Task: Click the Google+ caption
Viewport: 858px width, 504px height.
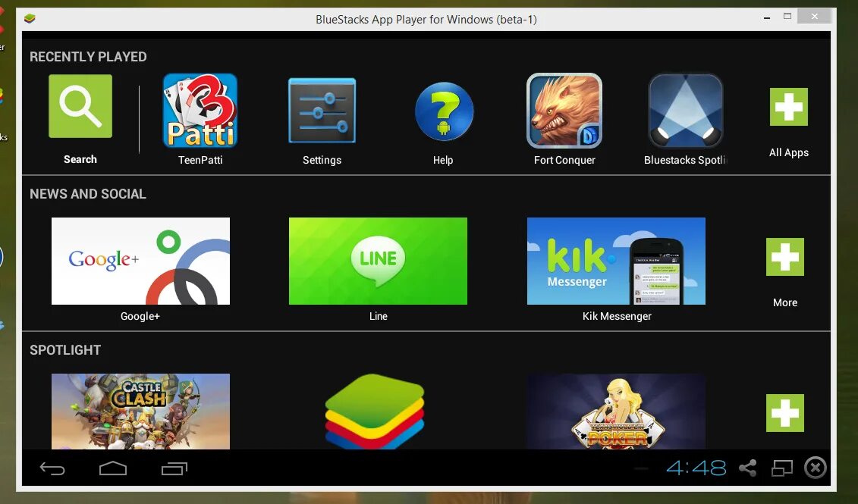Action: point(140,317)
